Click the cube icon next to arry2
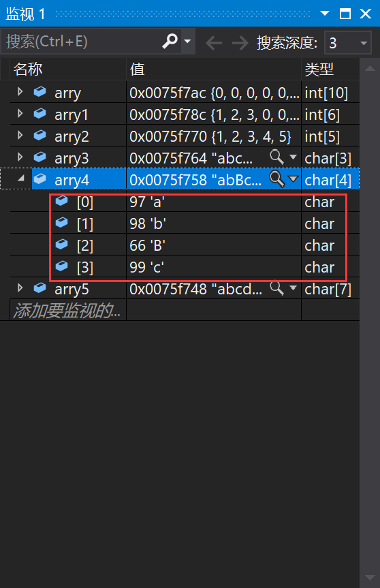The height and width of the screenshot is (588, 380). pos(39,135)
